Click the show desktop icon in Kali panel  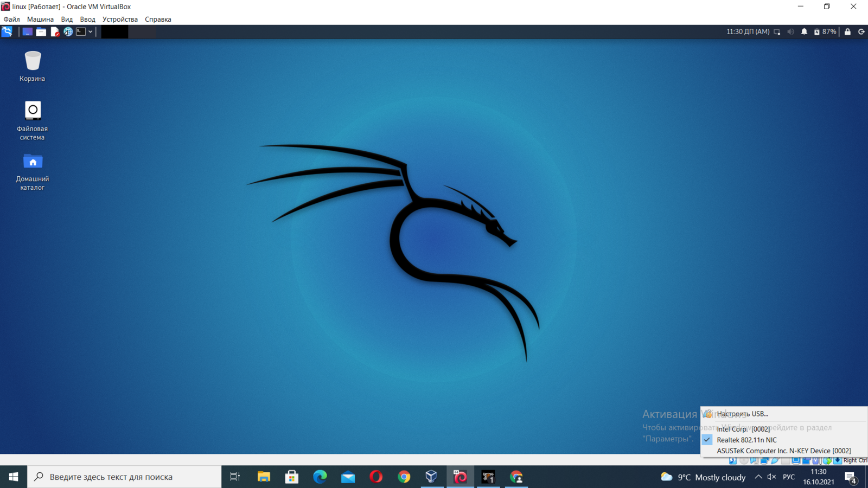(27, 31)
